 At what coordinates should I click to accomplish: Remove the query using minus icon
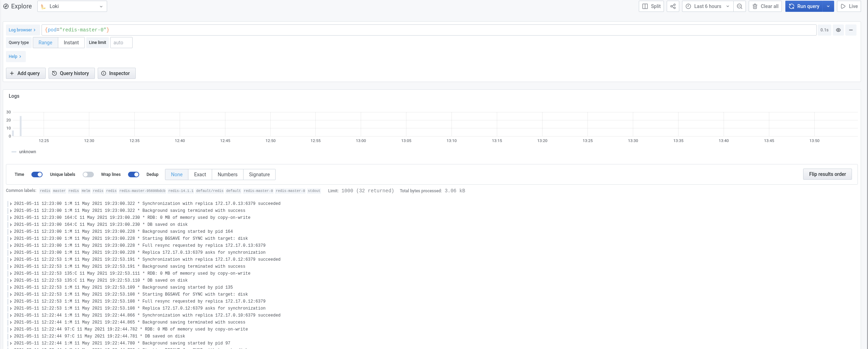(851, 30)
